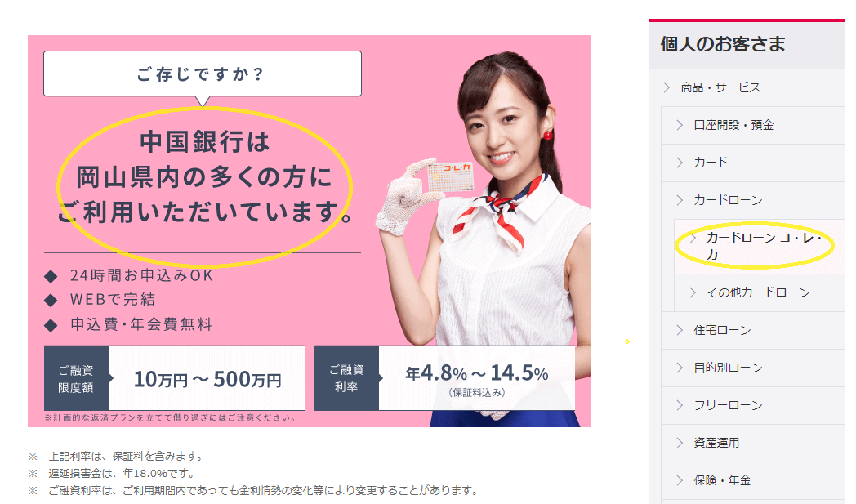Click the ご存じですか？ speech bubble
The image size is (856, 504).
tap(203, 74)
